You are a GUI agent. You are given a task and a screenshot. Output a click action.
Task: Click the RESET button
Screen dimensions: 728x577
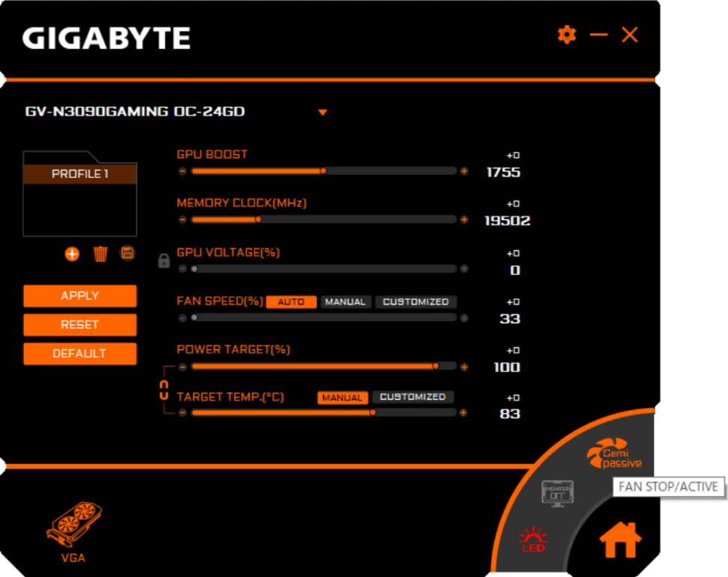[80, 325]
